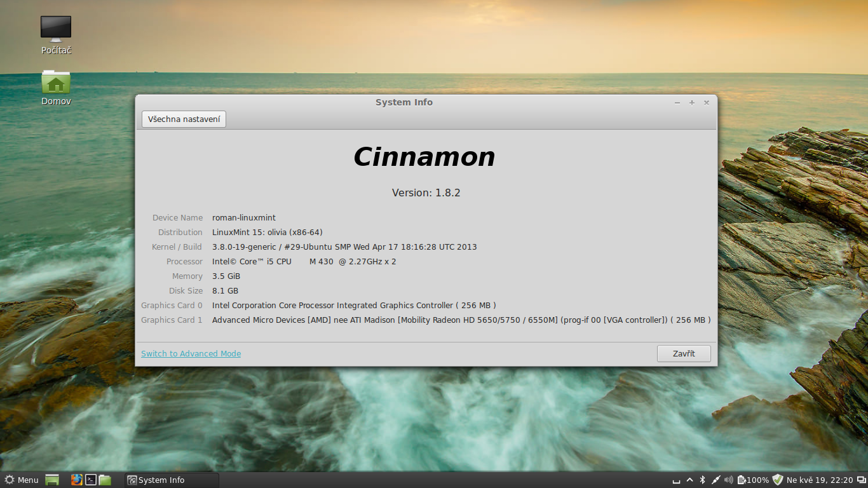
Task: Open the update manager shield icon
Action: [x=778, y=480]
